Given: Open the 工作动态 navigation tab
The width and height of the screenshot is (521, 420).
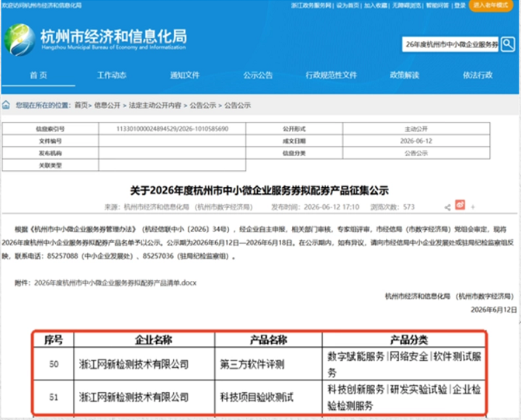Looking at the screenshot, I should tap(112, 75).
